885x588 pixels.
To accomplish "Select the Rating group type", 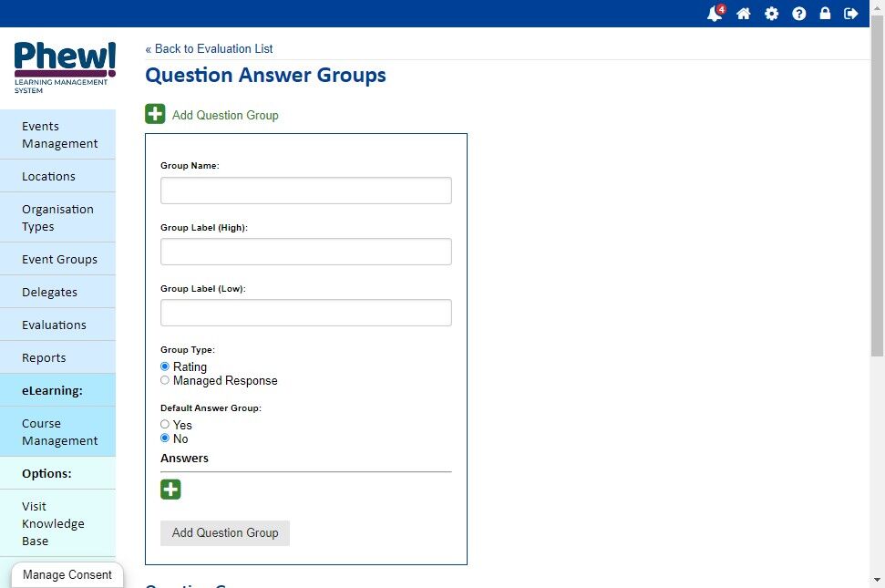I will pos(165,366).
